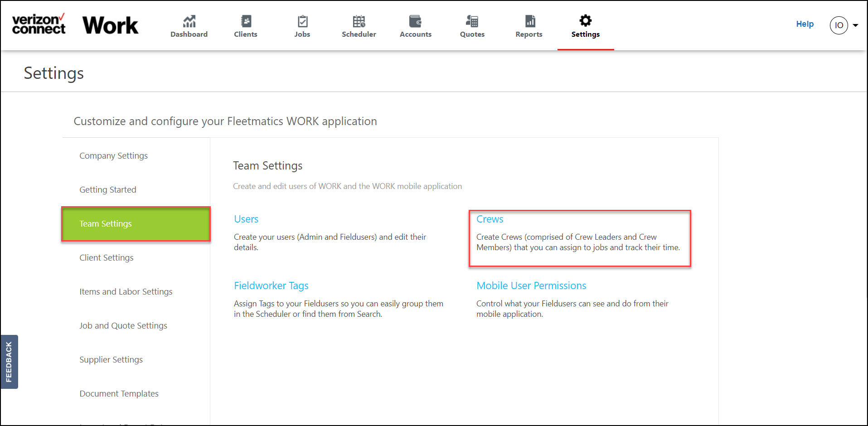Open Items and Labor Settings

pyautogui.click(x=126, y=291)
